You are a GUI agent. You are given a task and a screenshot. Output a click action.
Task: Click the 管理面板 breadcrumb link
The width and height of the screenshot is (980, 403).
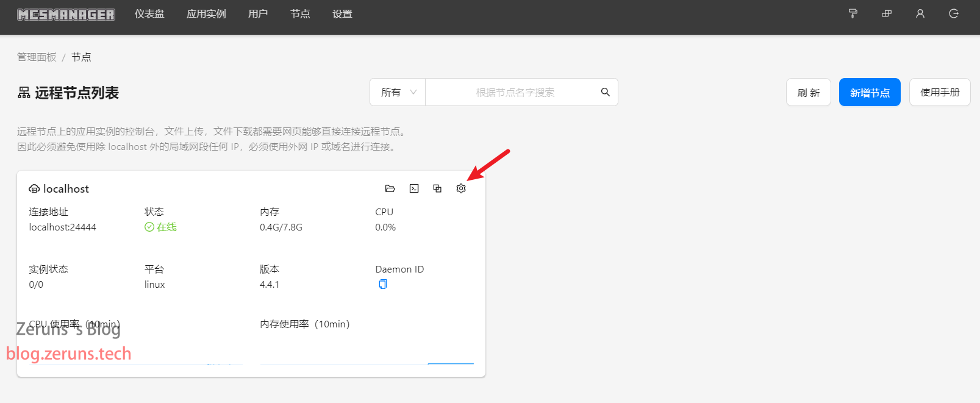click(x=37, y=57)
